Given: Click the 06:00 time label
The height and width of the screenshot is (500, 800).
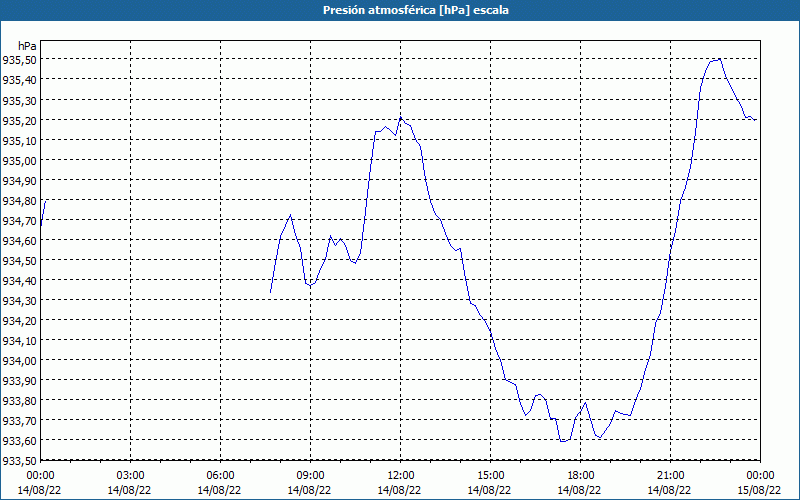Looking at the screenshot, I should [x=220, y=476].
